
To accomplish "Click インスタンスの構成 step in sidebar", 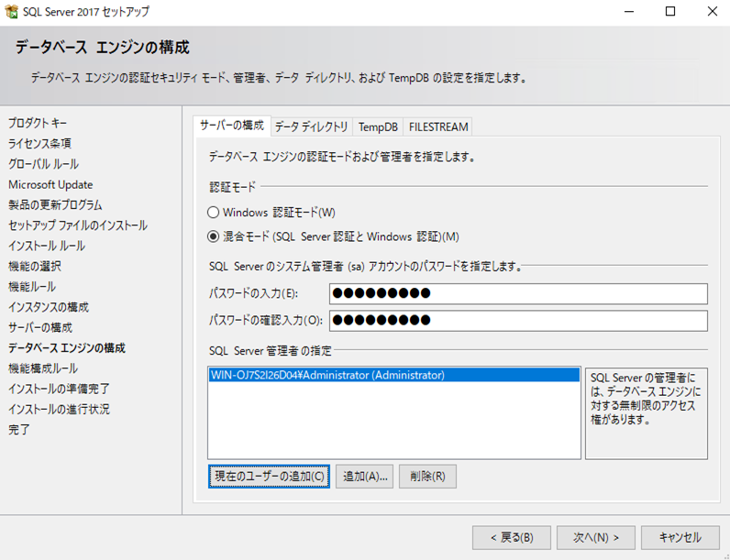I will (x=49, y=307).
